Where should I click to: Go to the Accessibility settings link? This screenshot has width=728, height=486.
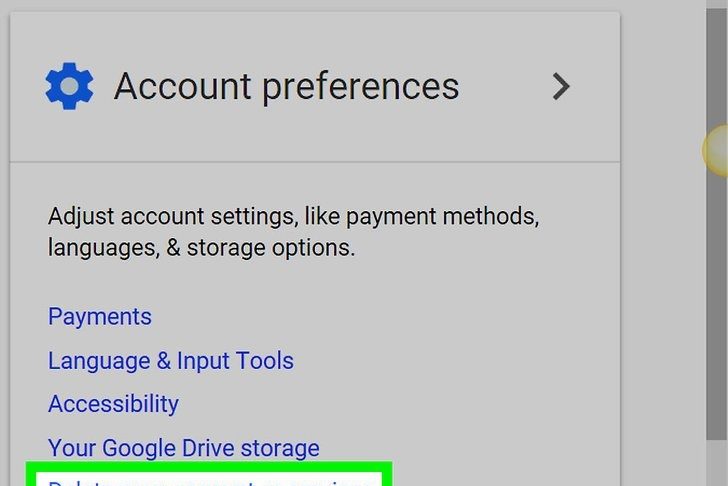[113, 404]
